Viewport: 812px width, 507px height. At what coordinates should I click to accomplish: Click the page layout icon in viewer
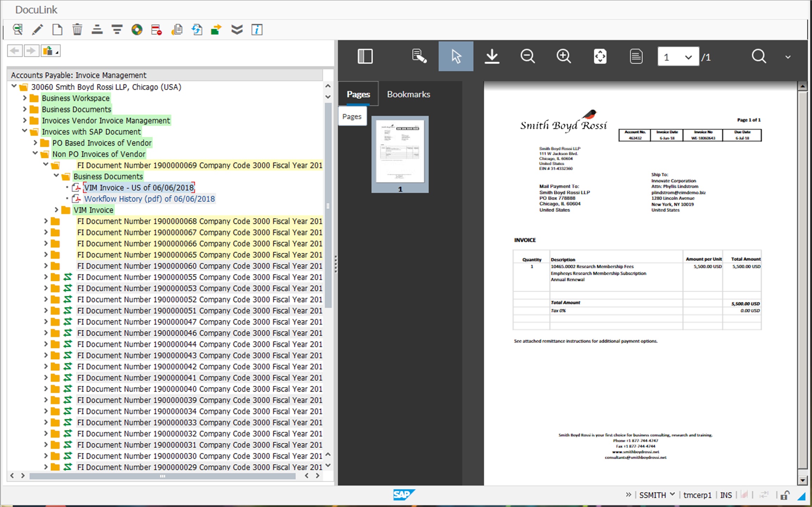(636, 56)
